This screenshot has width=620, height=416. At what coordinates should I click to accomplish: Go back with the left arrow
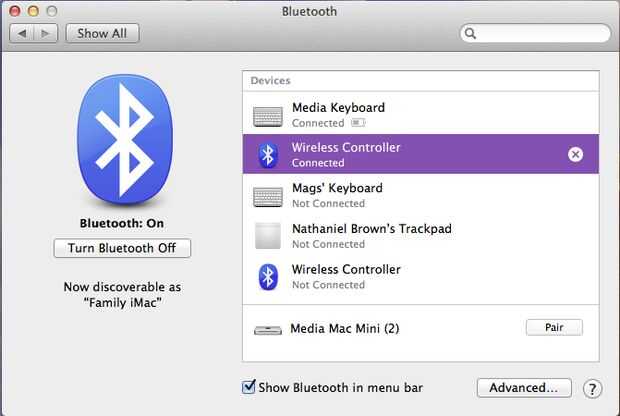21,33
